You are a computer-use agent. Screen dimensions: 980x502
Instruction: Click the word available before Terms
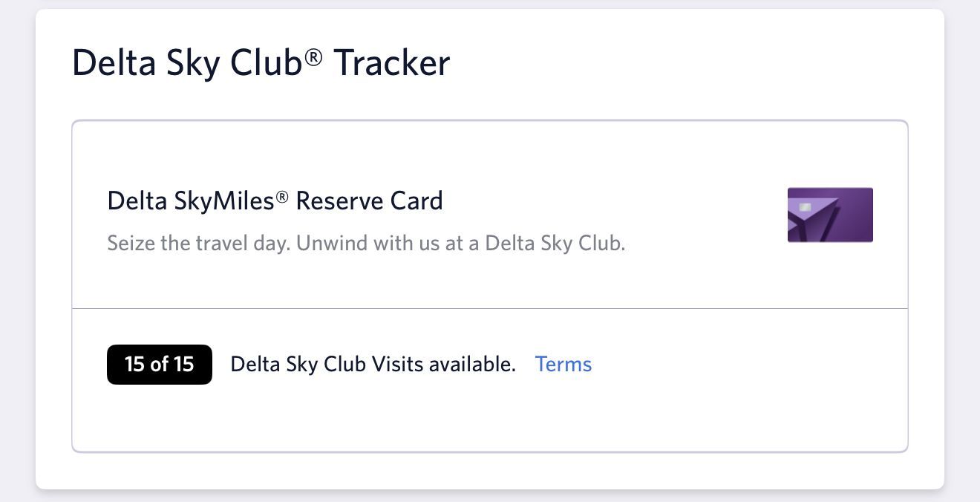pyautogui.click(x=472, y=364)
